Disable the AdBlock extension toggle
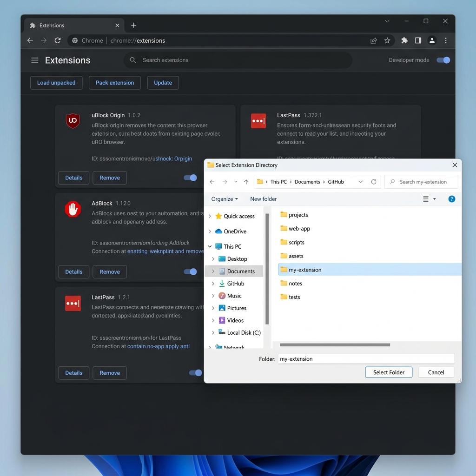Screen dimensions: 476x476 point(190,271)
